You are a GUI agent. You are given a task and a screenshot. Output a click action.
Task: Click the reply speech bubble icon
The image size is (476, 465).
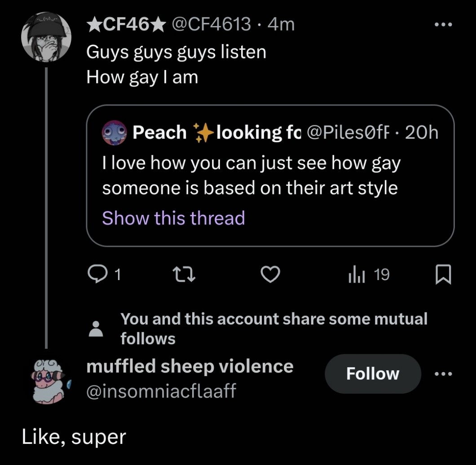click(x=95, y=275)
